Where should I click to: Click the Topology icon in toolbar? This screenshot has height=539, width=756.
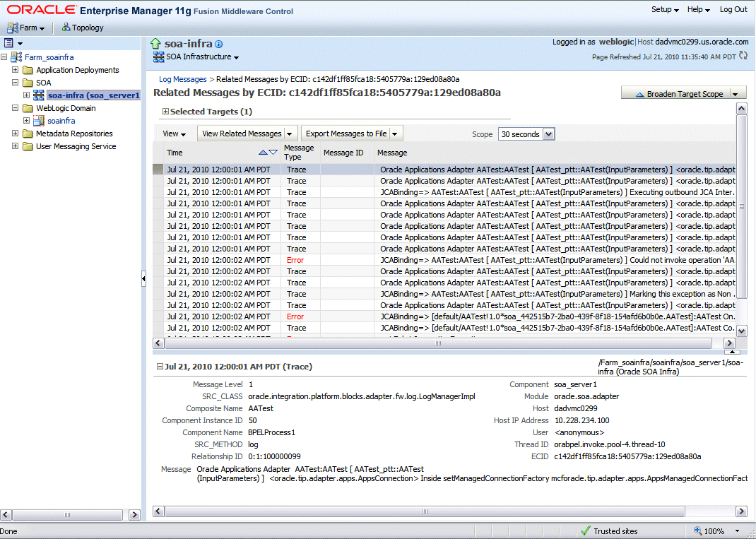coord(66,28)
